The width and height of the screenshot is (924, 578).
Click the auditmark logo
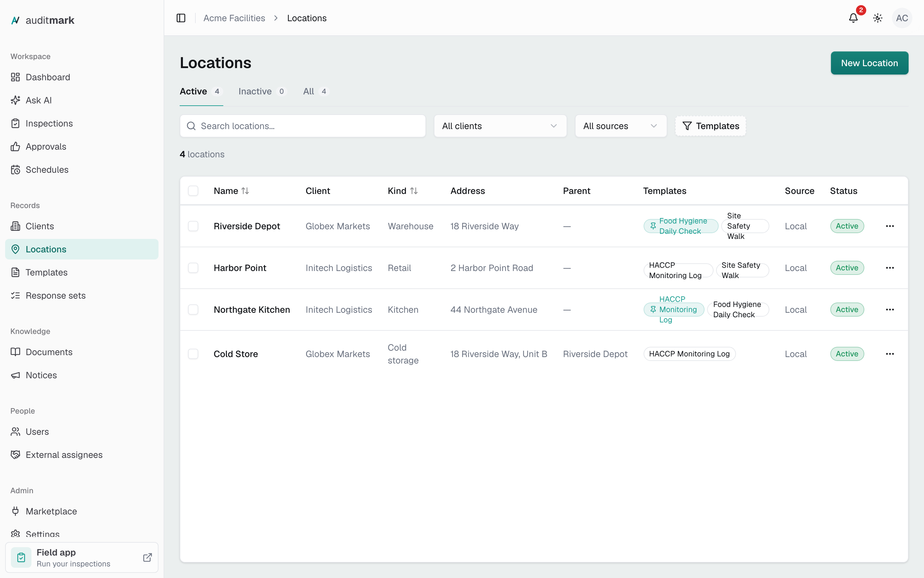(x=43, y=20)
